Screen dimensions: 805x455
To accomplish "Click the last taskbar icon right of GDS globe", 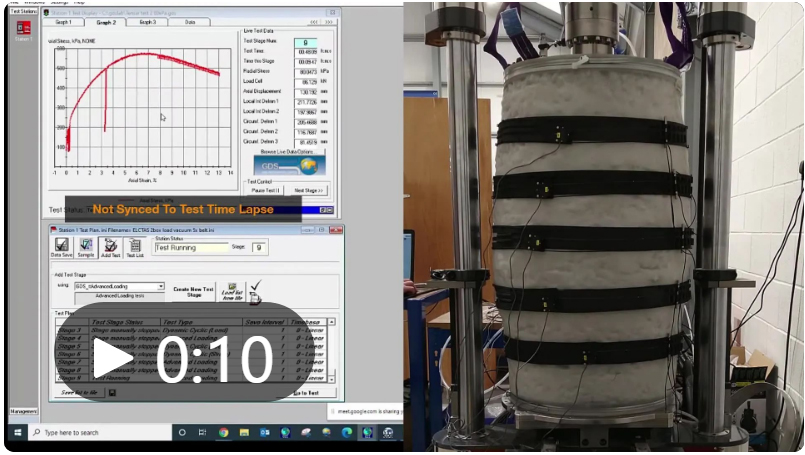I will [x=388, y=432].
